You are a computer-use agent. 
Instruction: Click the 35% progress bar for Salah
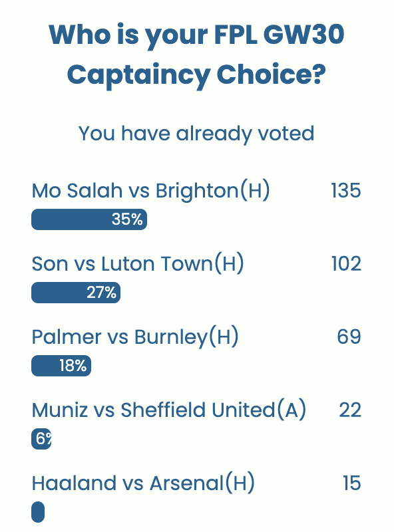(x=90, y=219)
